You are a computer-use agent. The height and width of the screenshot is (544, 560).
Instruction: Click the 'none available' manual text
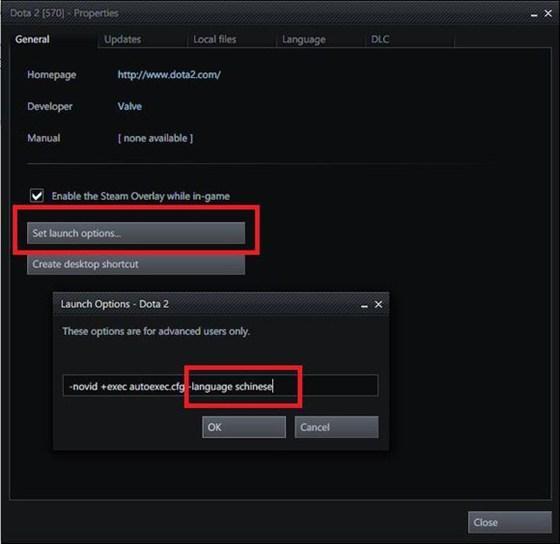point(155,138)
